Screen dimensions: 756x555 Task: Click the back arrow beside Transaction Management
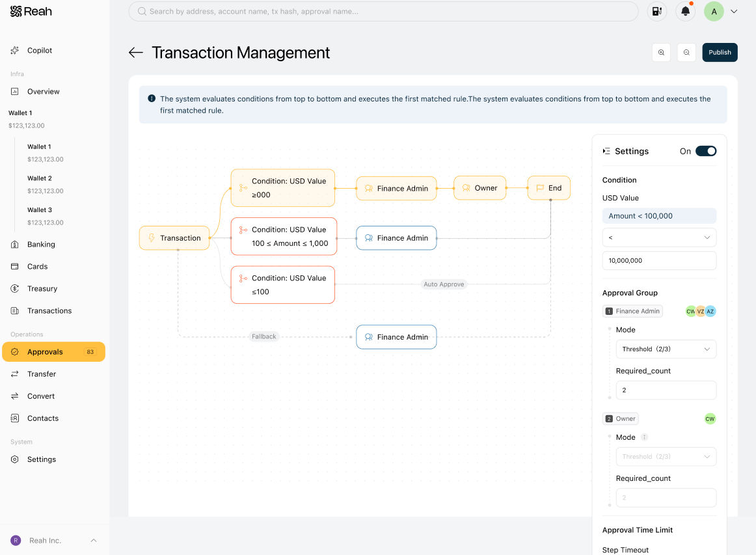point(136,53)
